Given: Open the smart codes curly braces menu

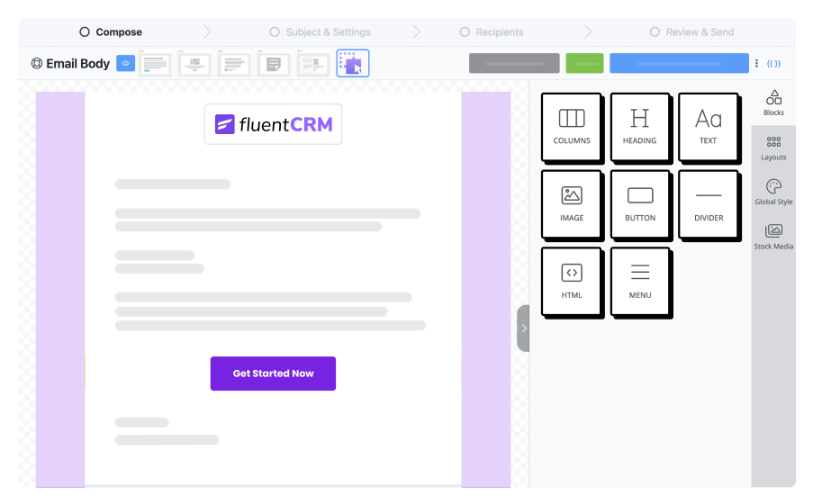Looking at the screenshot, I should [773, 64].
